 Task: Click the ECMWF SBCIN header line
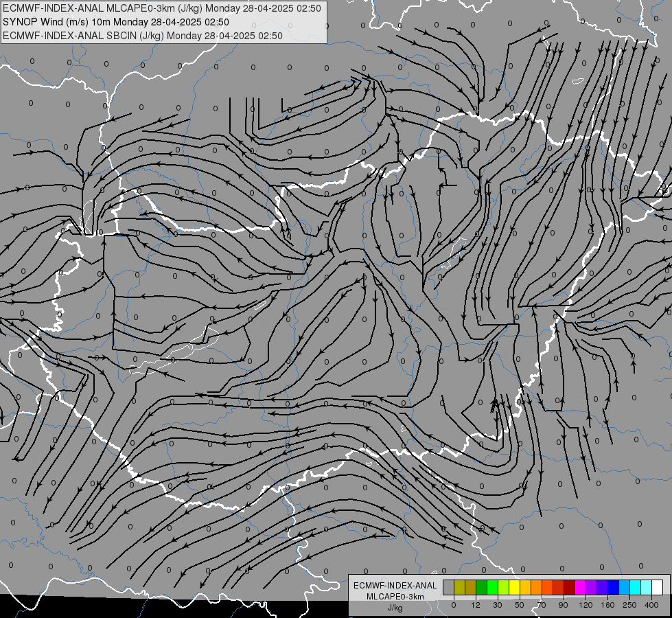[142, 36]
